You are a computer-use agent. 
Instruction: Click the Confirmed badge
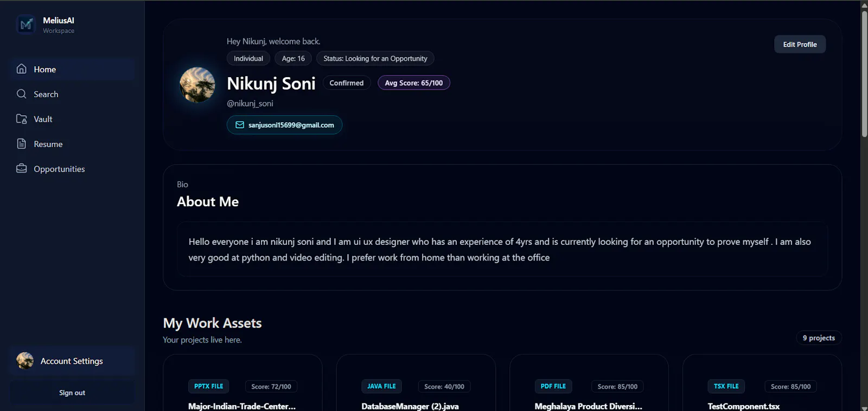tap(347, 83)
